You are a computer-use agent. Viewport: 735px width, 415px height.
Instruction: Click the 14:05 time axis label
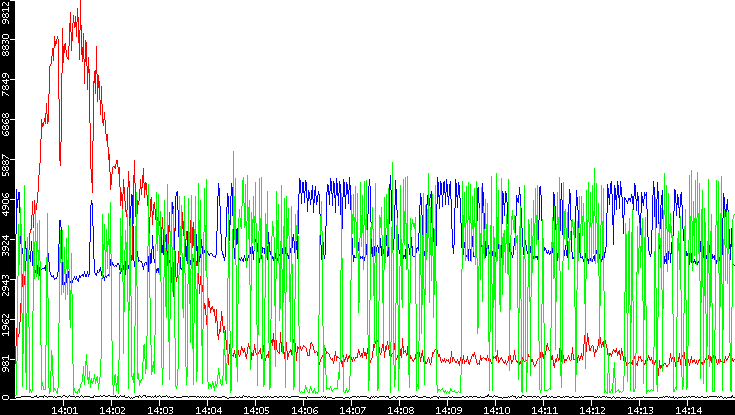255,409
